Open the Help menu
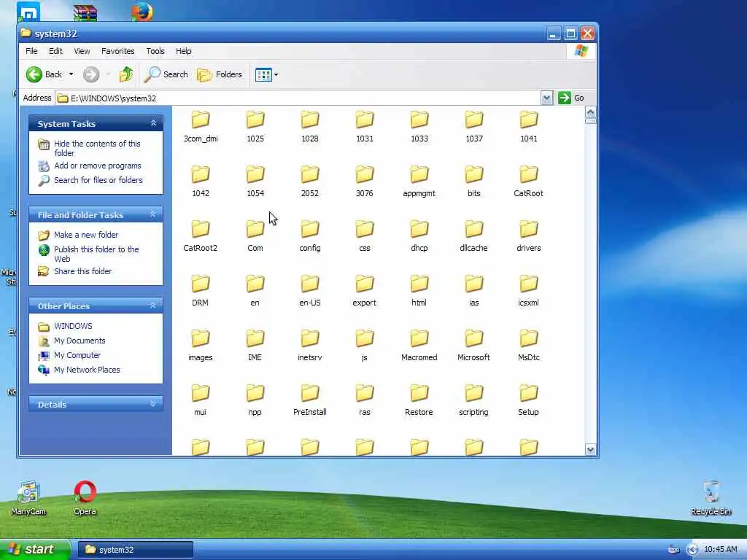 tap(183, 51)
